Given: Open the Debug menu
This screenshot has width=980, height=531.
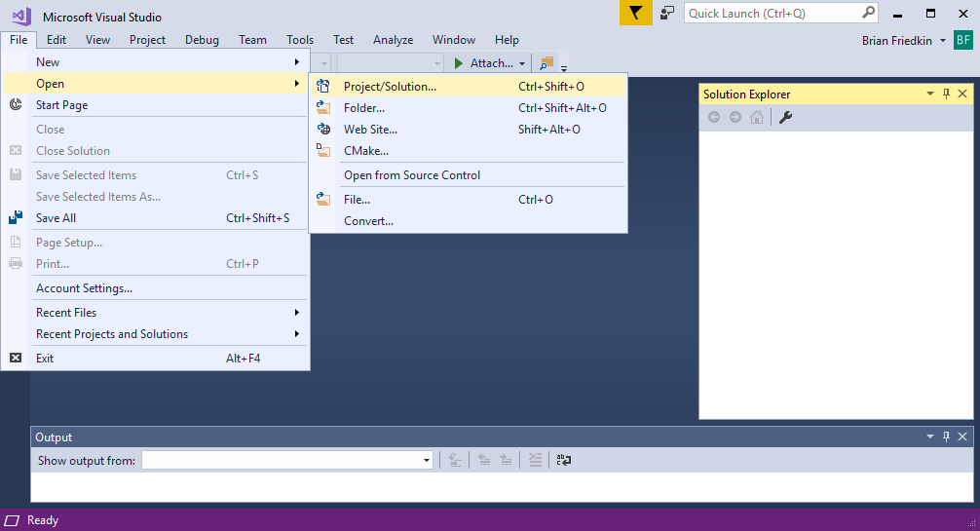Looking at the screenshot, I should pos(202,39).
